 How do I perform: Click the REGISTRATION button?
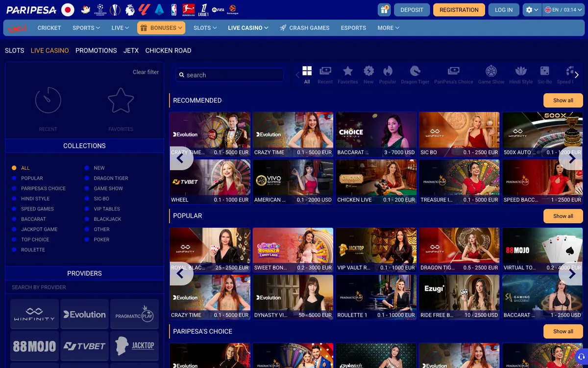pyautogui.click(x=459, y=10)
